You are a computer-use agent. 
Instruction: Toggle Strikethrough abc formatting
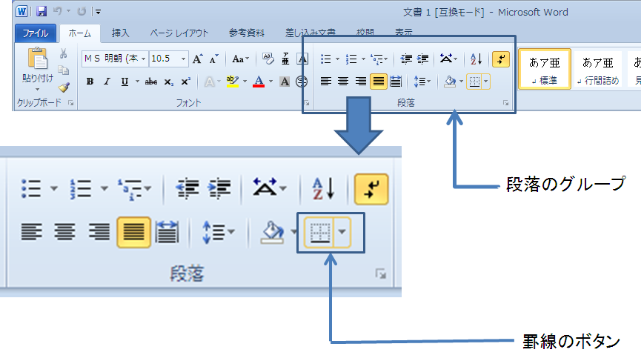click(x=151, y=82)
